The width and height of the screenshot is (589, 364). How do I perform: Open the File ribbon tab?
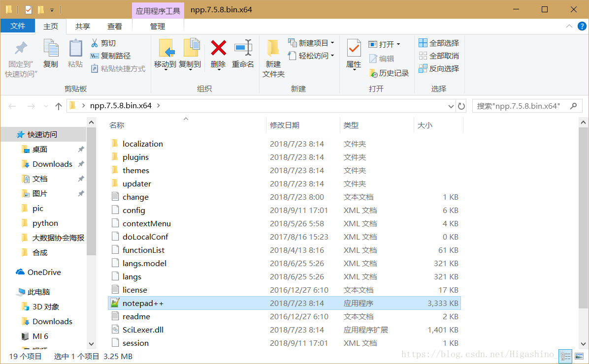click(x=18, y=26)
